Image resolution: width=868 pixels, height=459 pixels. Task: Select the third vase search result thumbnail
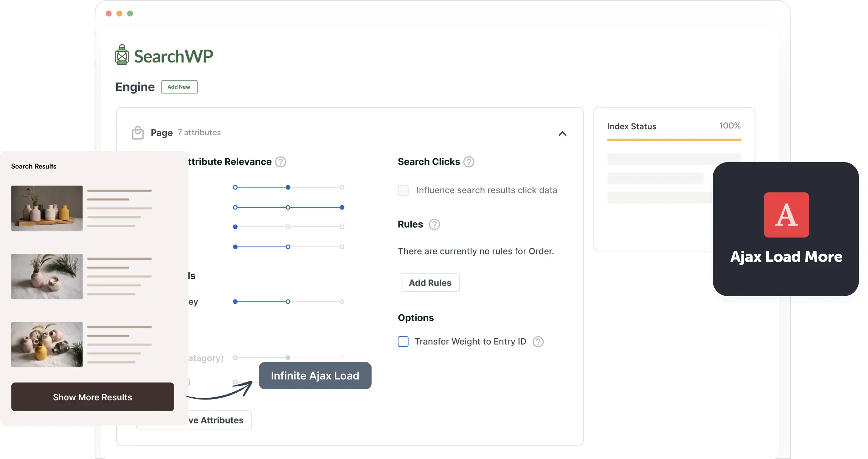coord(47,345)
